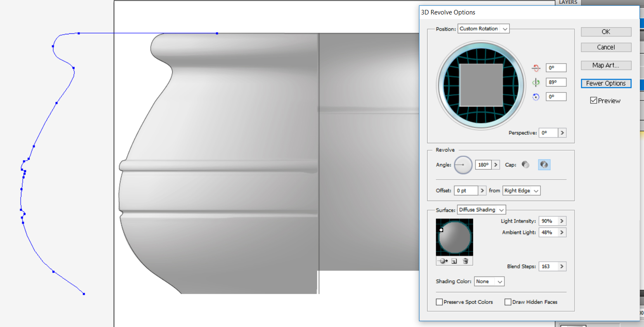The height and width of the screenshot is (327, 644).
Task: Click the red X-axis rotation icon
Action: 536,68
